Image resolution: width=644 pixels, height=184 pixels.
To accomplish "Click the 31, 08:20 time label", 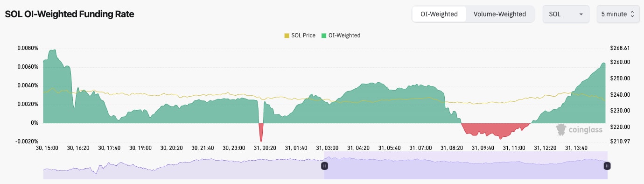I will [451, 148].
